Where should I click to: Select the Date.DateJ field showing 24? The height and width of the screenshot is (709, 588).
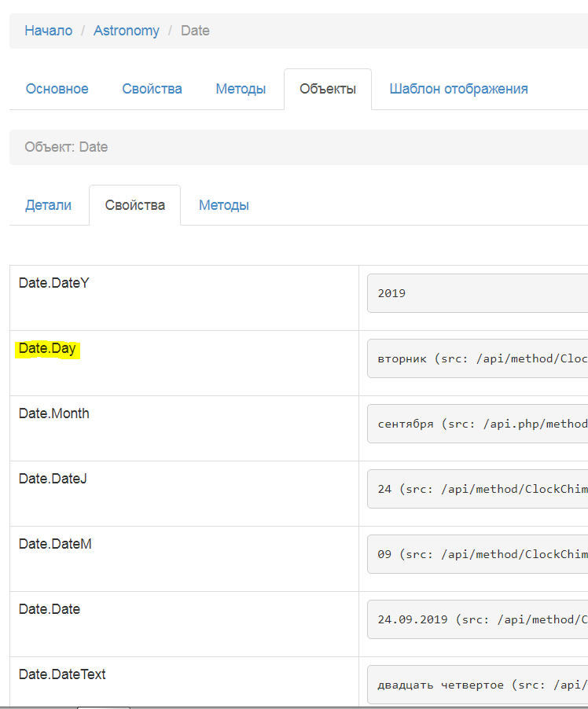477,489
